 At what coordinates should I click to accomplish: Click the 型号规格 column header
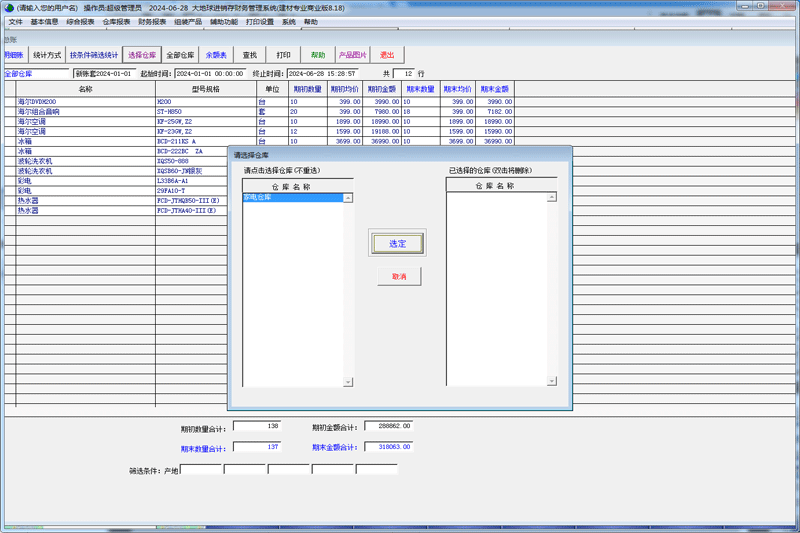[206, 89]
